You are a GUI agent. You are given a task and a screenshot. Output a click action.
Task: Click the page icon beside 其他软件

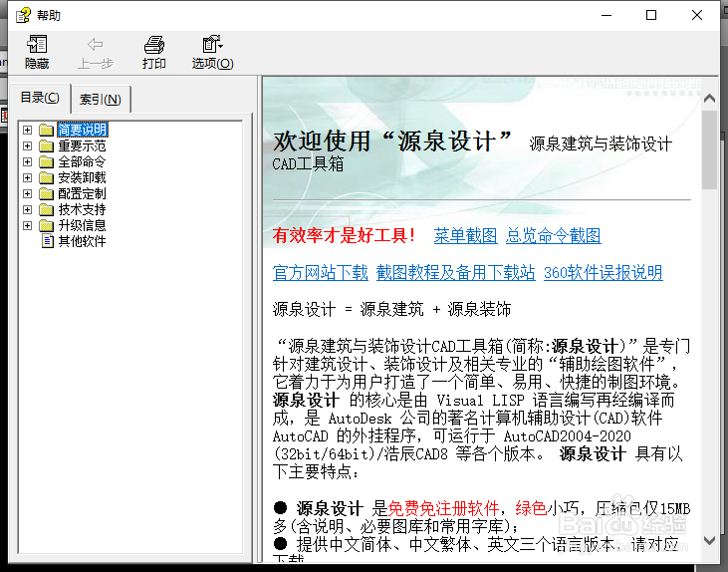point(48,241)
